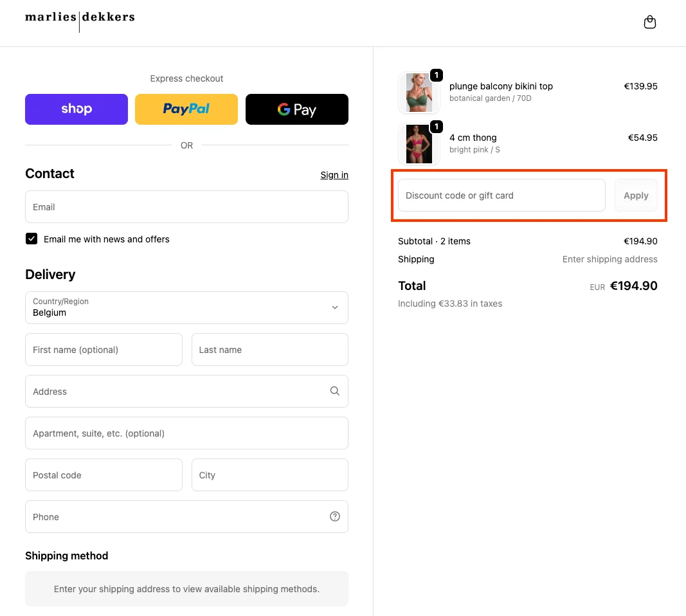Screen dimensions: 686x616
Task: Click the Including €33.83 in taxes text
Action: (x=450, y=303)
